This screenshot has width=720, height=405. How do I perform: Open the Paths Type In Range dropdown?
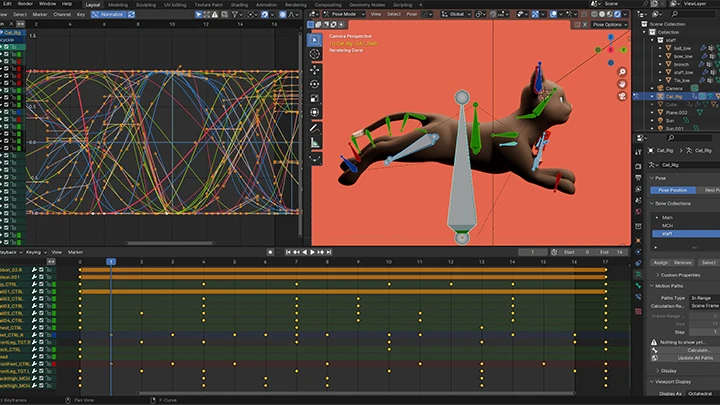(x=705, y=298)
